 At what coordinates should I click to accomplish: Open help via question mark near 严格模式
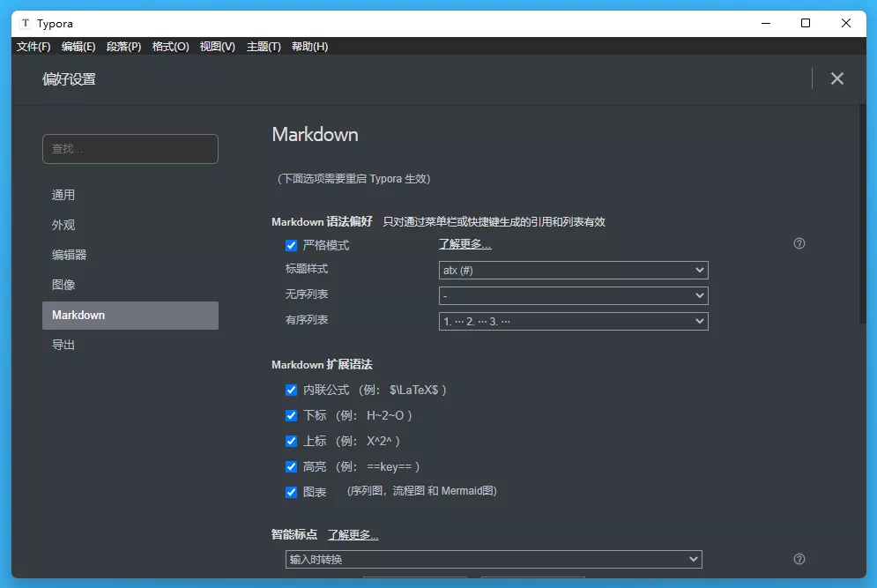click(799, 243)
